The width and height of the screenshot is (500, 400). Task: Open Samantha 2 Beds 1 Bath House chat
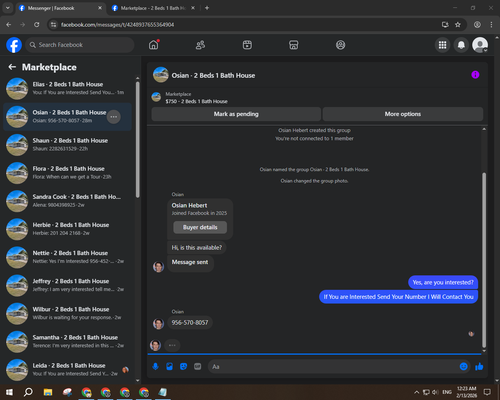(67, 342)
